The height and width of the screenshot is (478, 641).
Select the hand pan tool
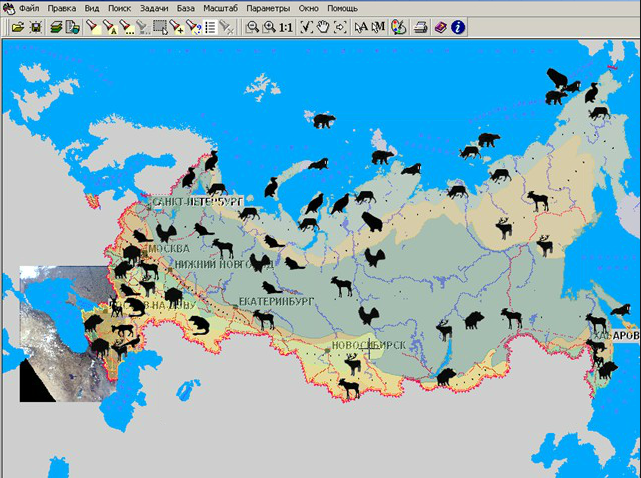[324, 28]
